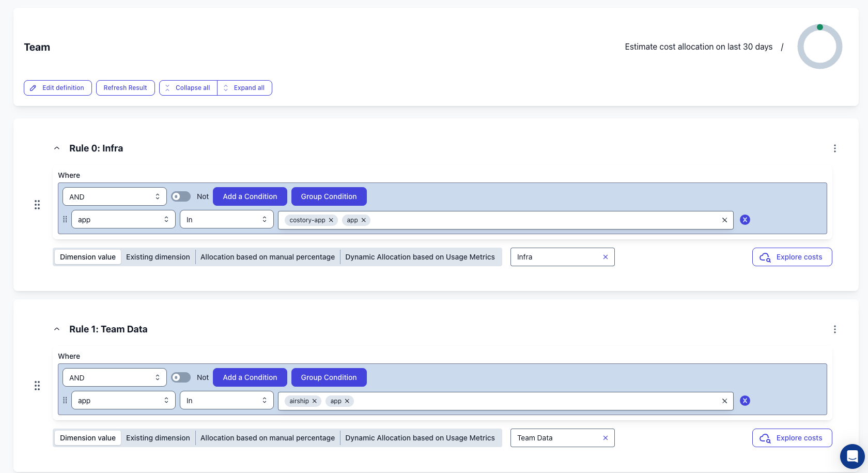868x473 pixels.
Task: Open the AND operator dropdown in Rule 0
Action: (x=115, y=196)
